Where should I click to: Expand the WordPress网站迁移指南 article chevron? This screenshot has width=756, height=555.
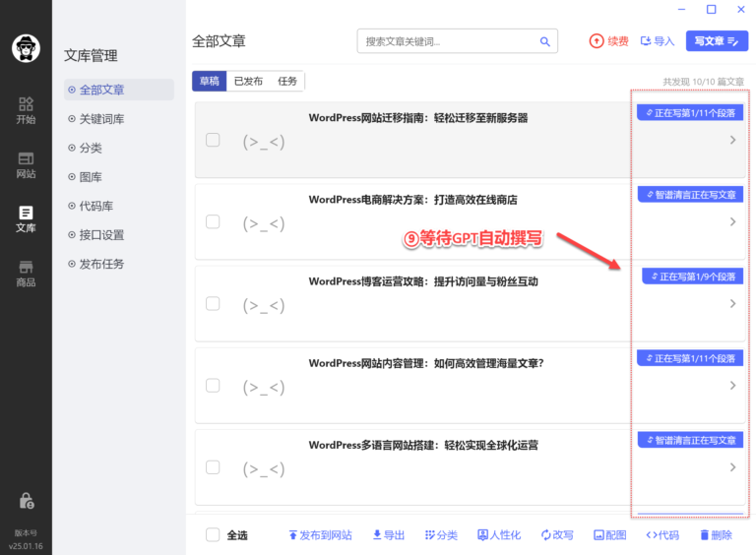tap(732, 140)
